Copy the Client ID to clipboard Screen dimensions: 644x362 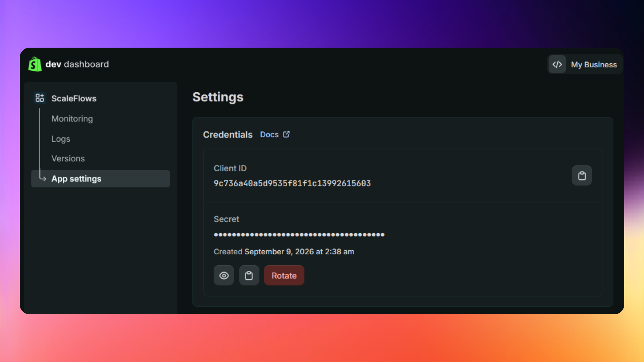click(x=582, y=176)
